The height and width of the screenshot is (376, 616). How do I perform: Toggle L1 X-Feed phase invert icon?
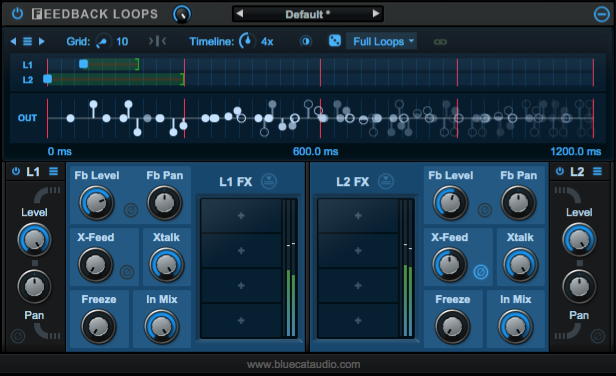pyautogui.click(x=127, y=272)
